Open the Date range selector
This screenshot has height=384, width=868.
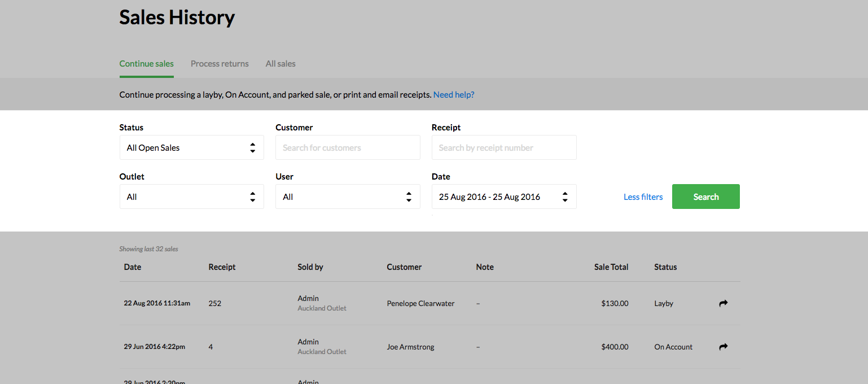coord(503,197)
